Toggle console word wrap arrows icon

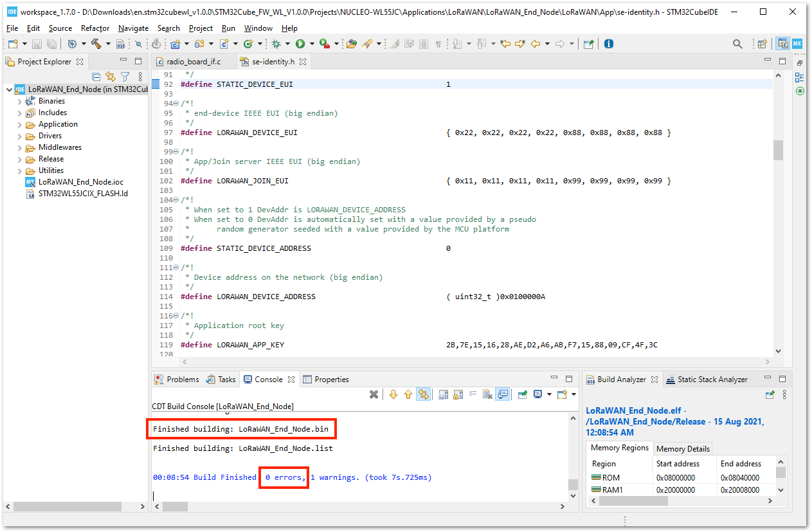point(423,394)
